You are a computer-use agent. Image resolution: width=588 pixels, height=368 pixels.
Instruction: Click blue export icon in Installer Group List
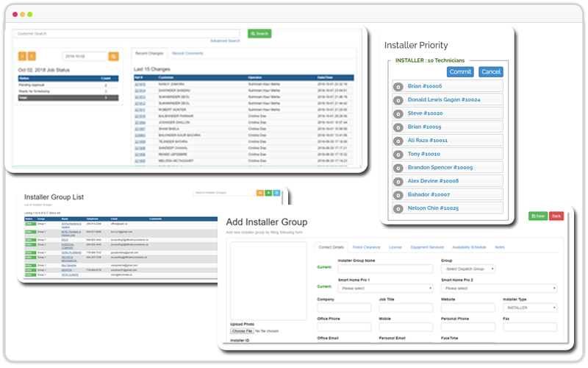[x=276, y=193]
